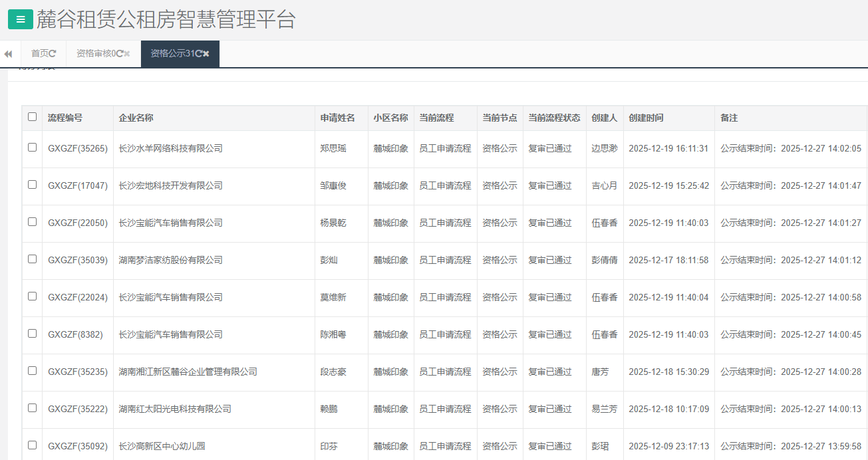Click applicant name 彭灿
This screenshot has height=460, width=868.
point(329,260)
